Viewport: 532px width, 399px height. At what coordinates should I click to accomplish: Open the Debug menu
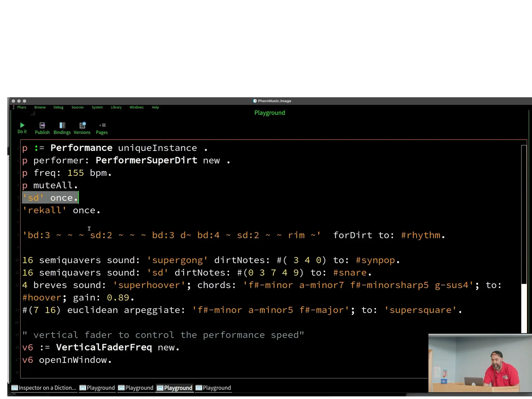point(58,108)
